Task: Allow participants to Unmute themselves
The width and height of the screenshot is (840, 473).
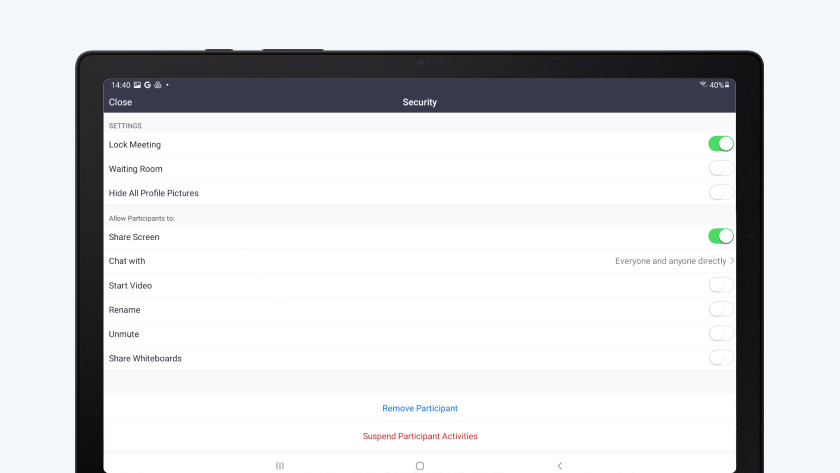Action: pos(721,334)
